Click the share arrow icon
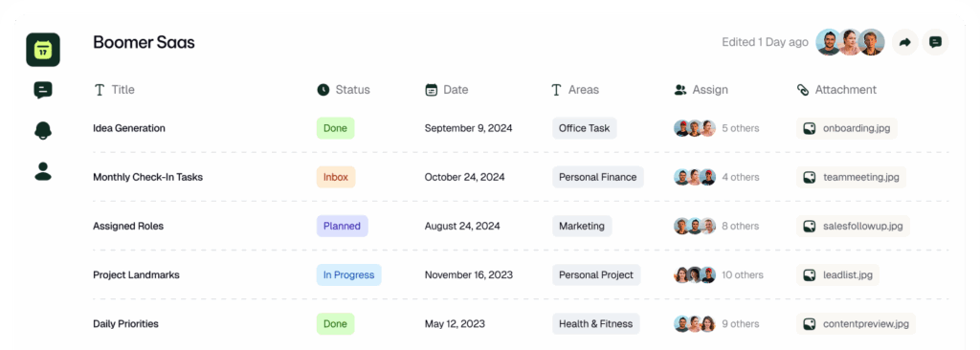Screen dimensions: 980x350 (x=904, y=42)
